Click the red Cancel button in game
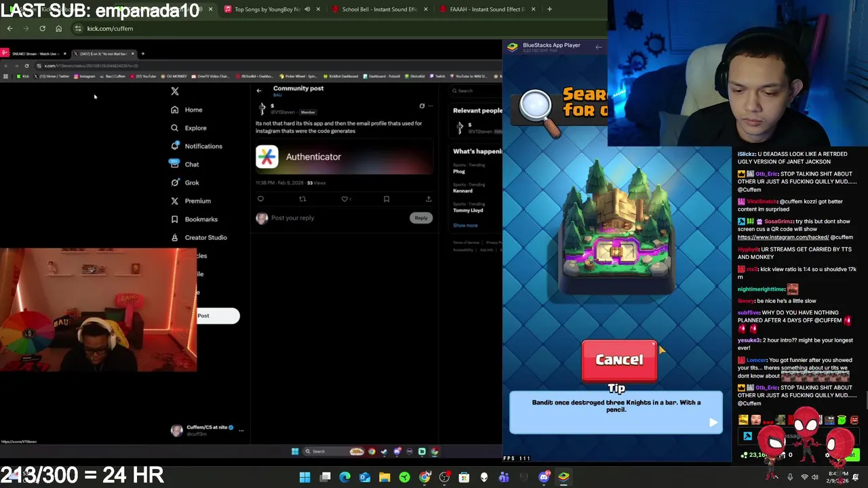Screen dimensions: 868x488 click(x=619, y=360)
